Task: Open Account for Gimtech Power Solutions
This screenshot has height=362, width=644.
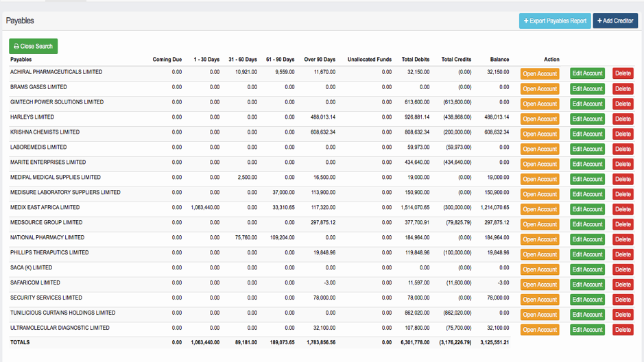Action: tap(540, 104)
